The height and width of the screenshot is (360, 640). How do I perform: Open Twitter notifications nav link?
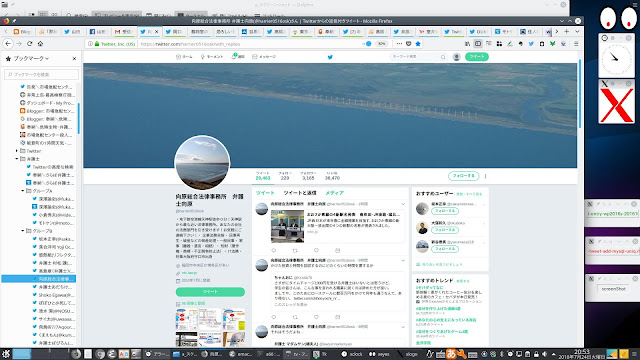(238, 57)
